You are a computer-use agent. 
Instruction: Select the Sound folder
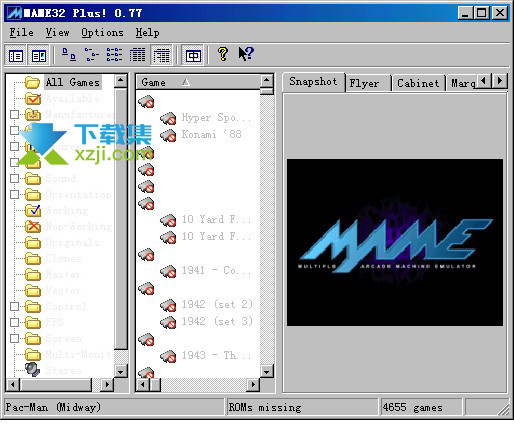pyautogui.click(x=61, y=178)
